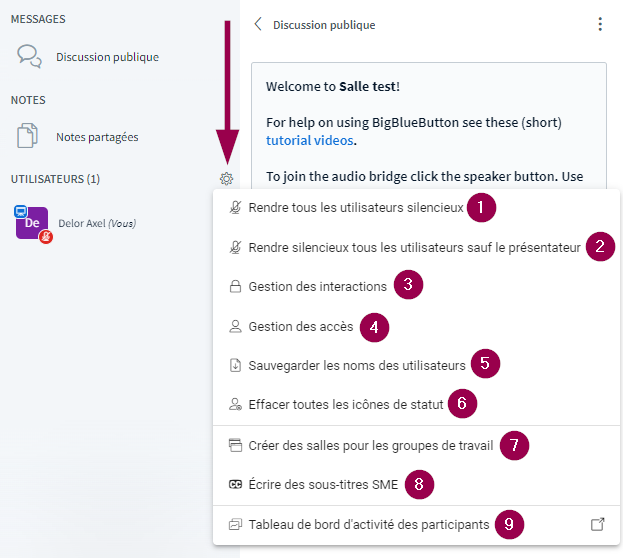
Task: Open the chat options three-dot menu
Action: (x=600, y=24)
